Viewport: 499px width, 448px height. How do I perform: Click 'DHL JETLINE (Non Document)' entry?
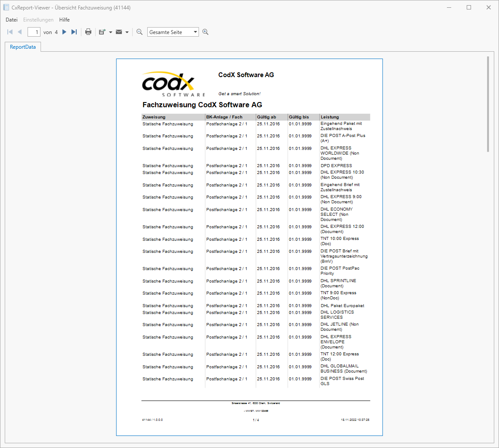(340, 327)
